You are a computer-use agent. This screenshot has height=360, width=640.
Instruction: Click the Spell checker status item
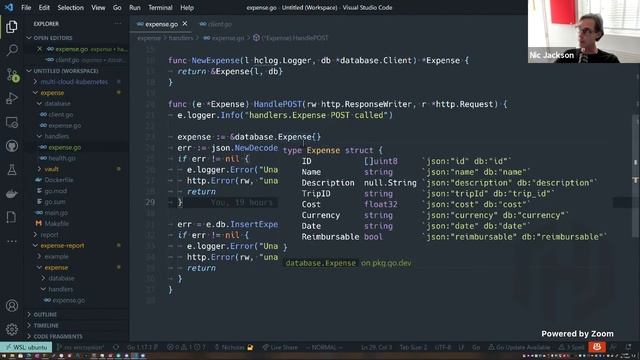[x=571, y=347]
